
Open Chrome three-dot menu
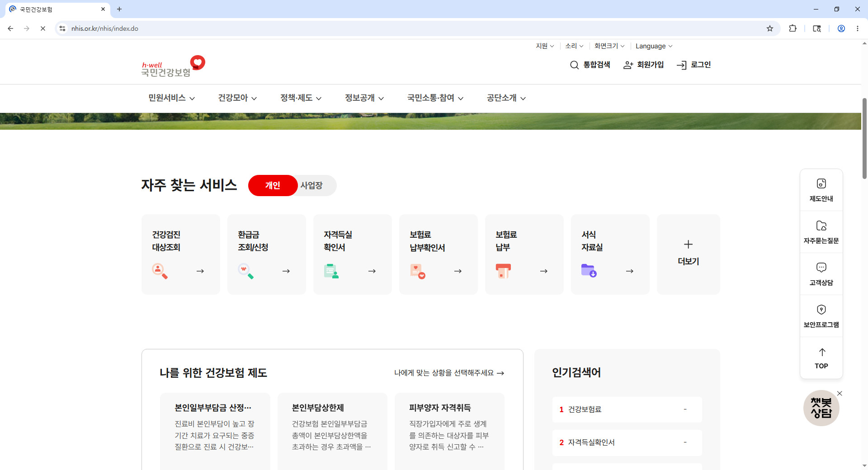858,28
